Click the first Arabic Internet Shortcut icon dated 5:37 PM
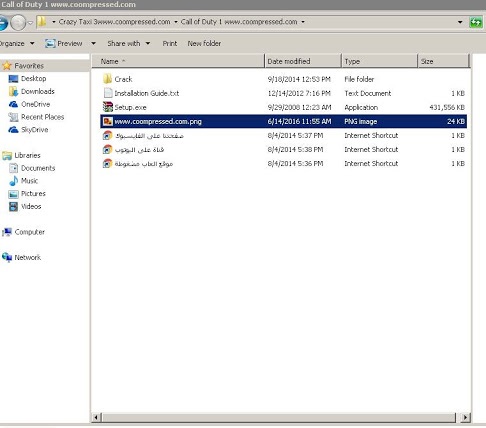This screenshot has height=428, width=486. (x=107, y=135)
